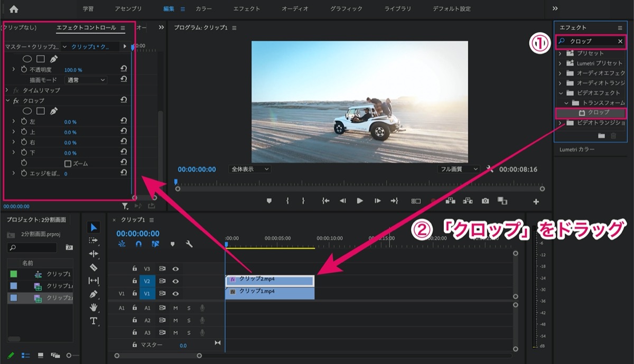The width and height of the screenshot is (634, 364).
Task: Go to the Home screen icon
Action: pos(14,9)
